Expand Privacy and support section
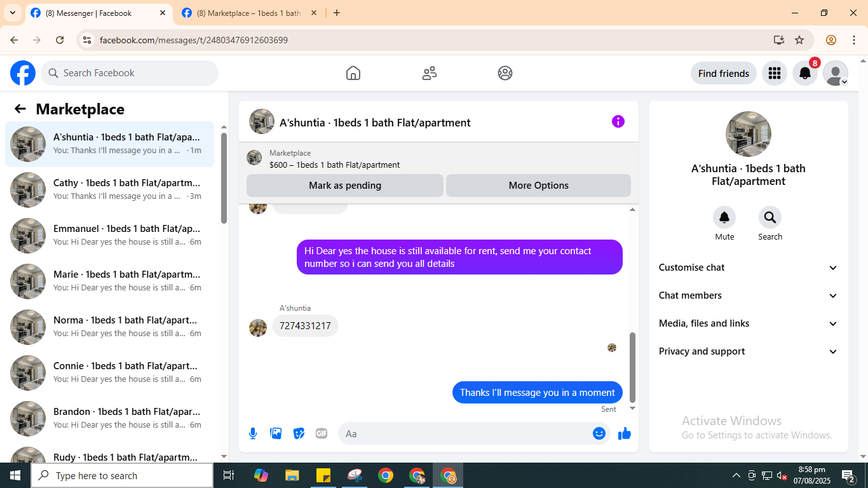The width and height of the screenshot is (868, 488). tap(749, 351)
